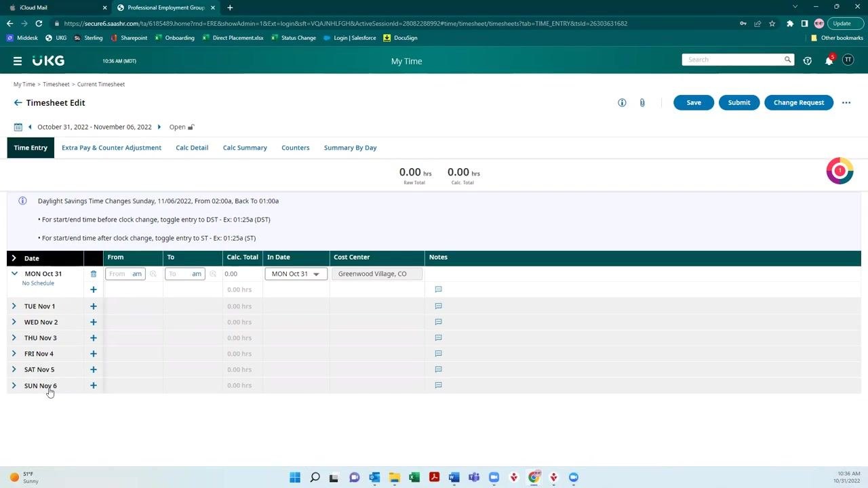Image resolution: width=868 pixels, height=488 pixels.
Task: Open the timesheet info icon
Action: coord(622,103)
